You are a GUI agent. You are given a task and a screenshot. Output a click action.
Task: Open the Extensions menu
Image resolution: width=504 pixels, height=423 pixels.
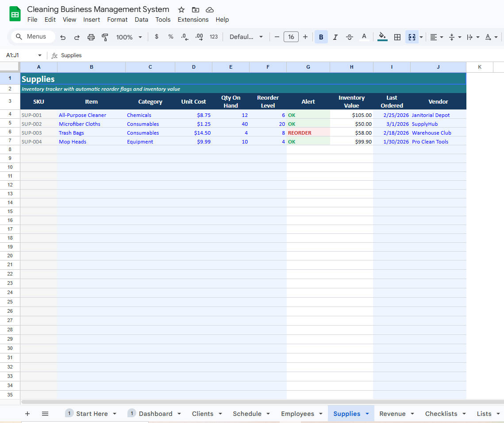click(193, 19)
